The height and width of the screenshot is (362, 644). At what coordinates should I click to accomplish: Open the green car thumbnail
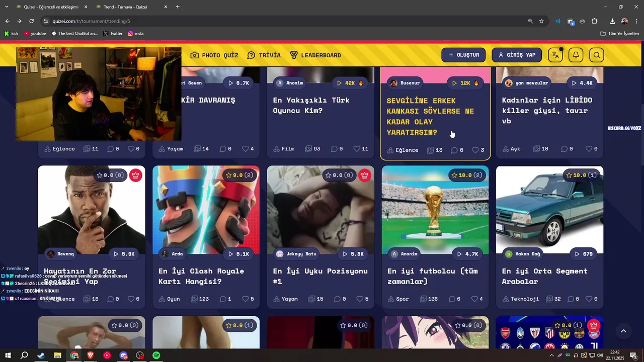click(x=549, y=210)
